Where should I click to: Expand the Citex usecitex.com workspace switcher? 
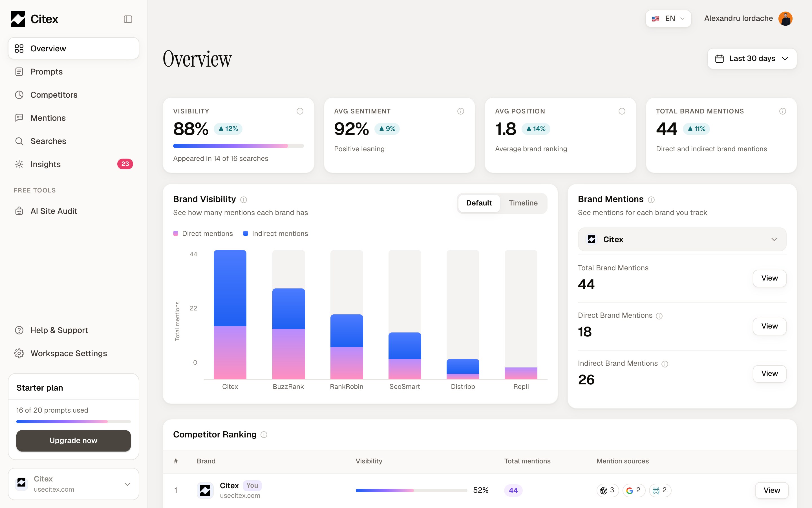pos(74,484)
